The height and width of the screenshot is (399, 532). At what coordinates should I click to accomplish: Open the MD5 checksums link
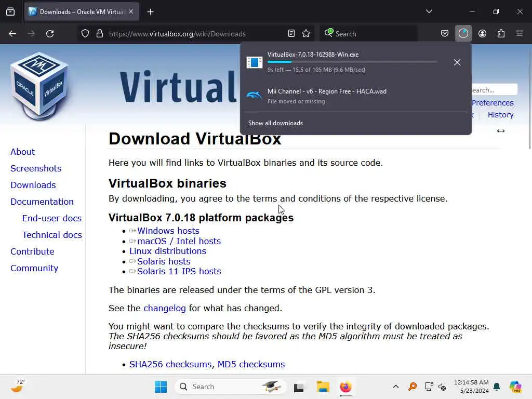tap(251, 364)
